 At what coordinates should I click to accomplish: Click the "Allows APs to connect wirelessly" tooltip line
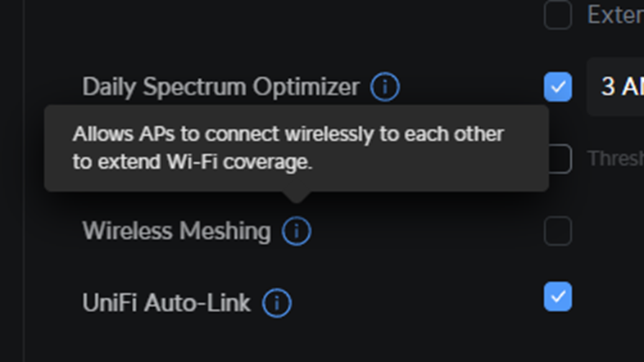coord(288,134)
